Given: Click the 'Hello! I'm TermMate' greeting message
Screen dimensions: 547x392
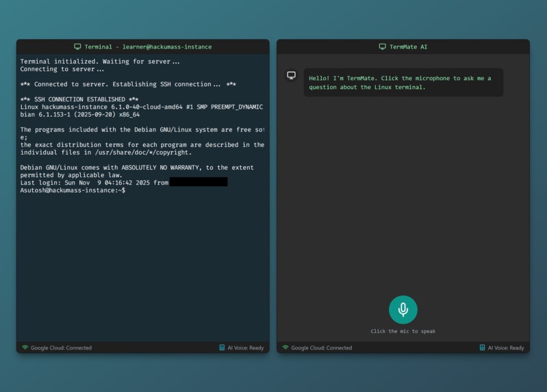Looking at the screenshot, I should coord(403,83).
